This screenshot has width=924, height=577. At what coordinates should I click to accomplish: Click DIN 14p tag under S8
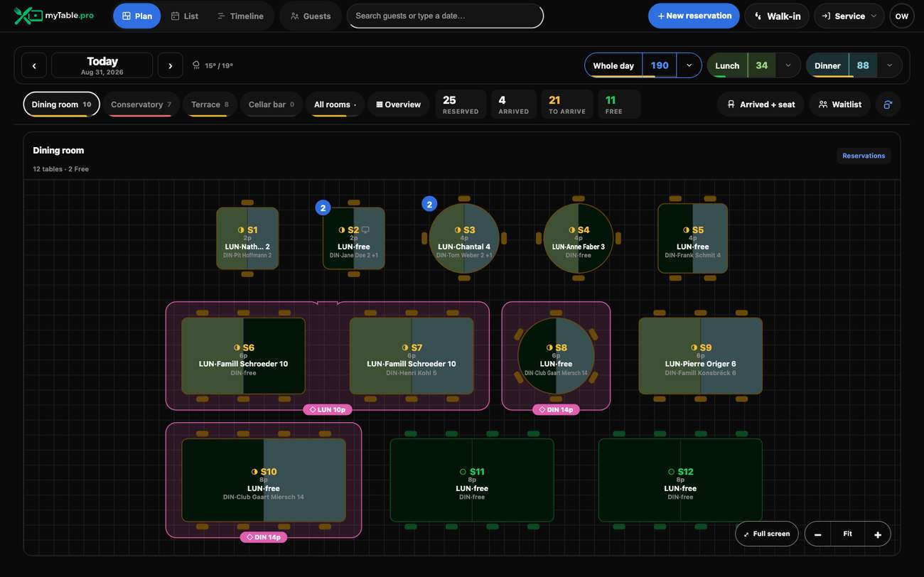pos(556,409)
